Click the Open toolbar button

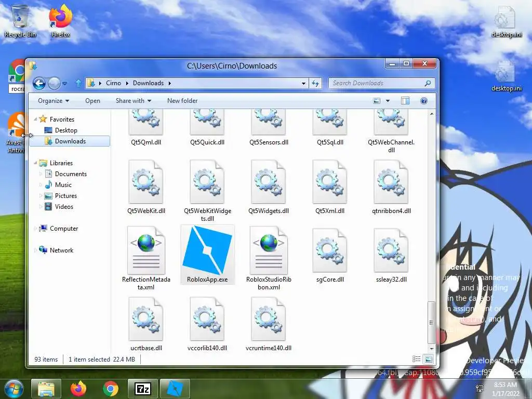(x=92, y=101)
